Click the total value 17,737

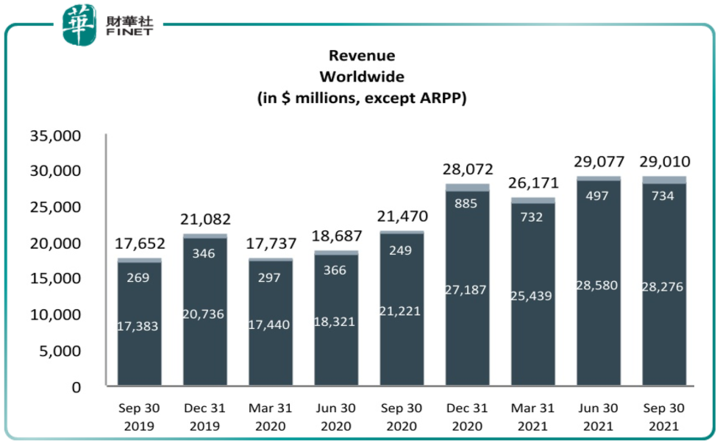pos(271,243)
